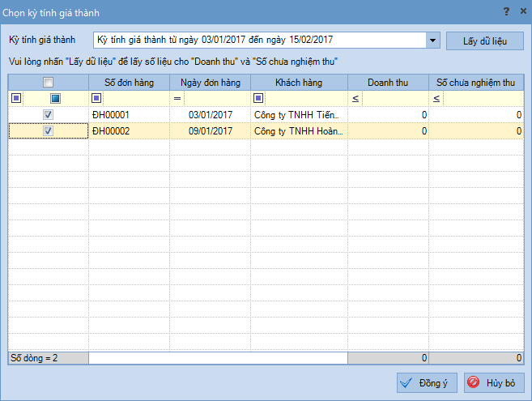
Task: Sort by the Khách hàng column header
Action: (299, 82)
